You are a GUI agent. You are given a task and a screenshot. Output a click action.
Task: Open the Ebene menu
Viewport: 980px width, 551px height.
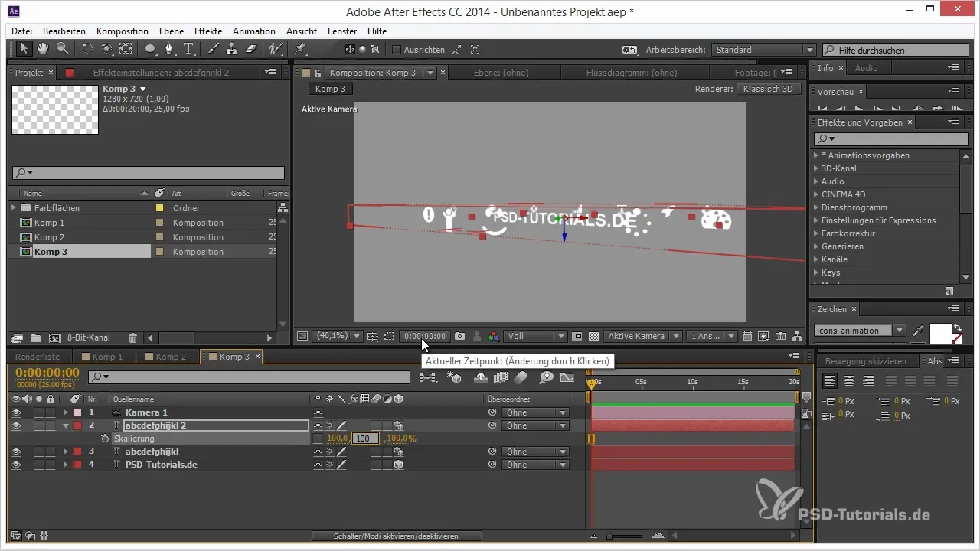tap(171, 31)
